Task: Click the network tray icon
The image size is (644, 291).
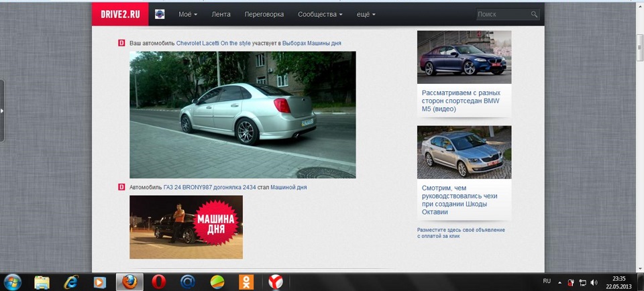Action: (582, 282)
